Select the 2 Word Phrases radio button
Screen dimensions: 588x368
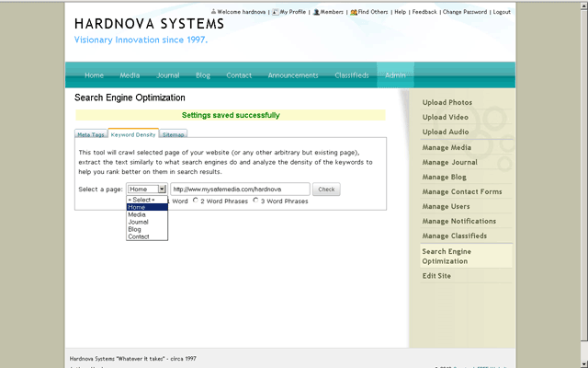click(197, 201)
